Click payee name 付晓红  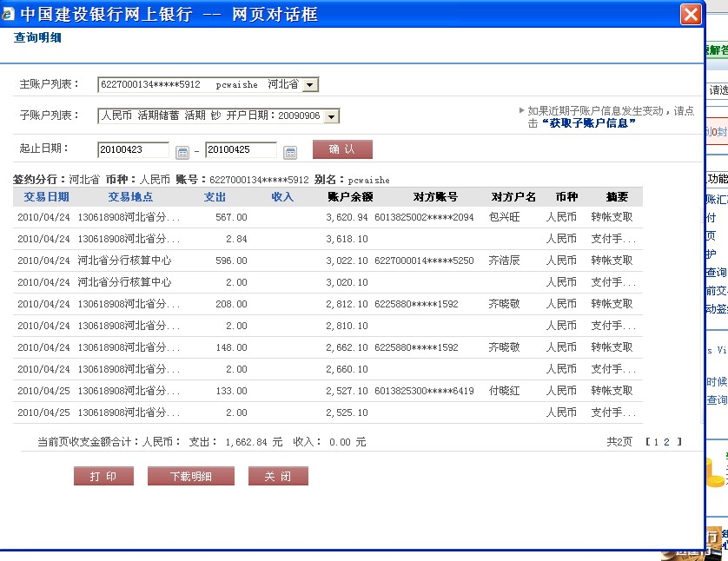pos(504,391)
